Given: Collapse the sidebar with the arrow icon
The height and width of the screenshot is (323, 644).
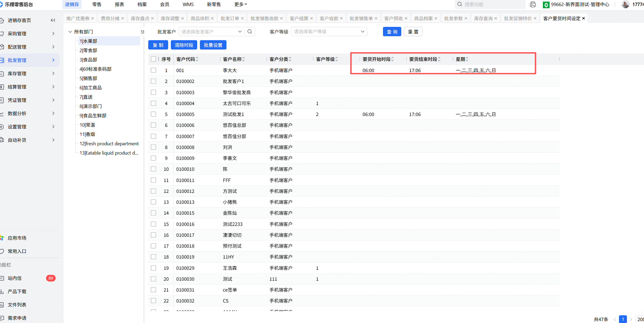Looking at the screenshot, I should [53, 20].
